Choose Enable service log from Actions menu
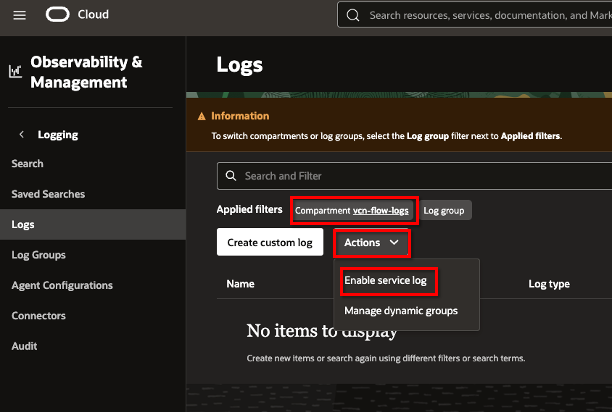Viewport: 612px width, 412px height. coord(385,281)
